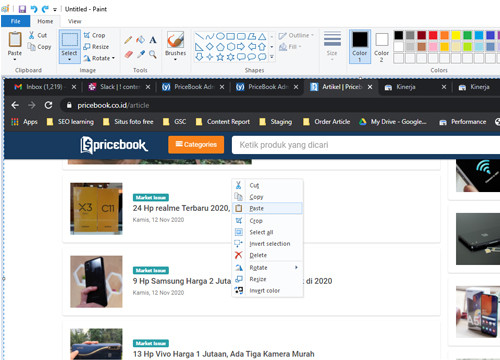This screenshot has height=360, width=500.
Task: Select the five-point star shape
Action: 220,57
